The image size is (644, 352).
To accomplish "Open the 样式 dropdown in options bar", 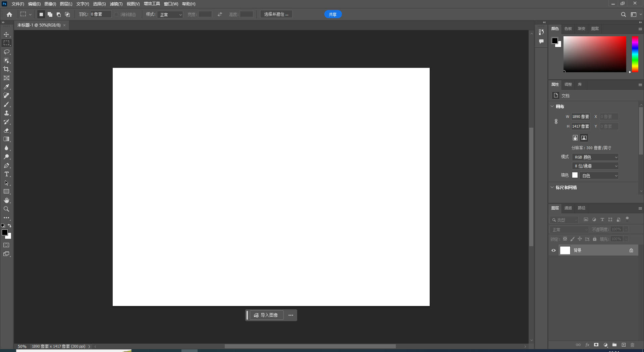I will coord(170,14).
